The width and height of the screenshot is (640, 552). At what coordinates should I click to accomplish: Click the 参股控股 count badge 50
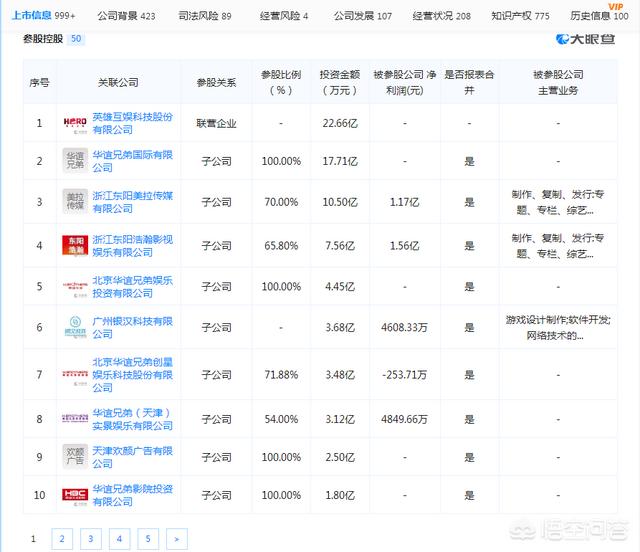click(x=76, y=39)
